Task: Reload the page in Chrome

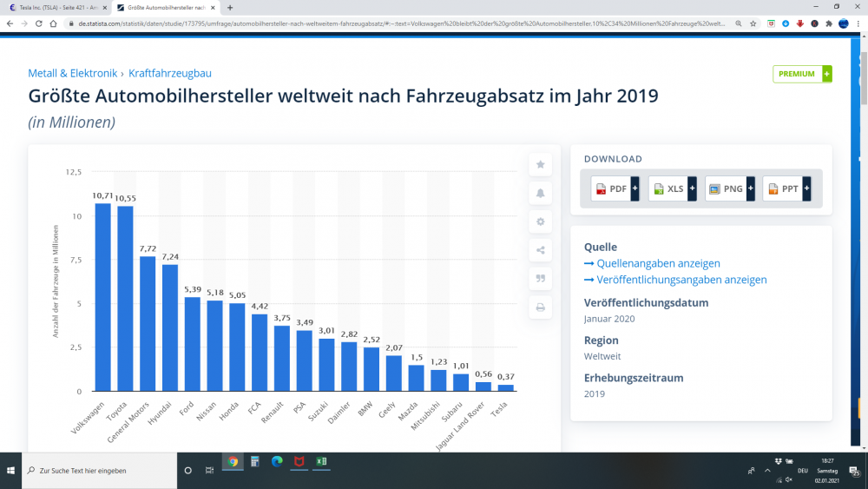Action: (x=40, y=23)
